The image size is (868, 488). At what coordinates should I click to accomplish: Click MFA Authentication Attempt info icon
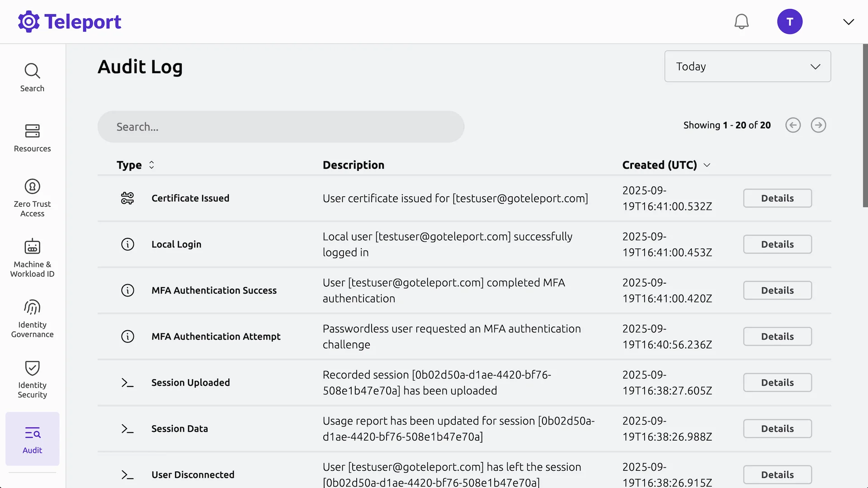[127, 336]
